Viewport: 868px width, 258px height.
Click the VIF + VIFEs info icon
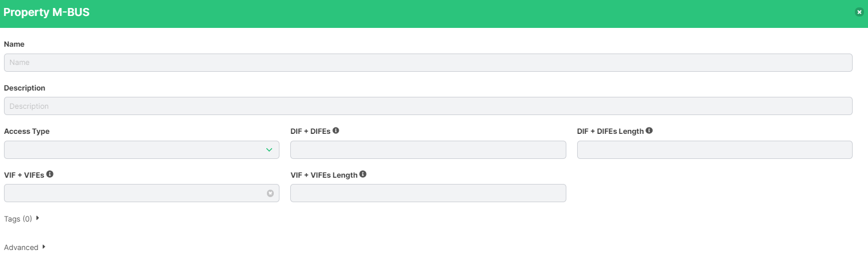(x=50, y=174)
